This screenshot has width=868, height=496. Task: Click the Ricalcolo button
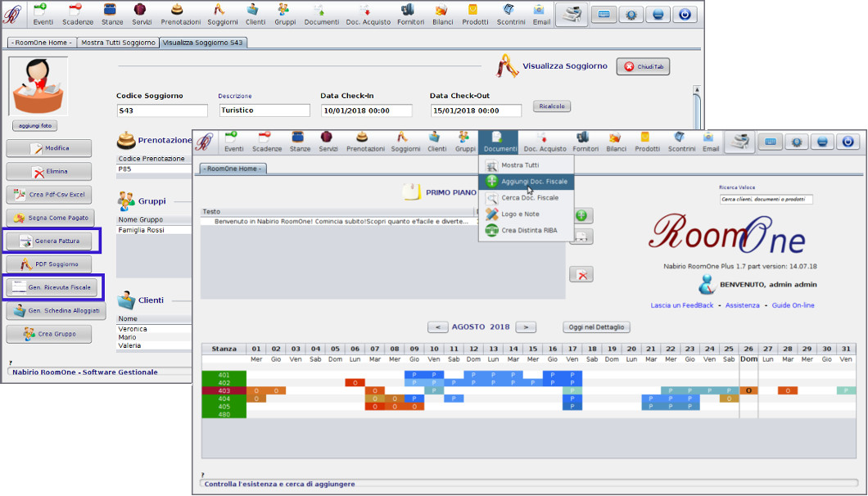pos(552,106)
